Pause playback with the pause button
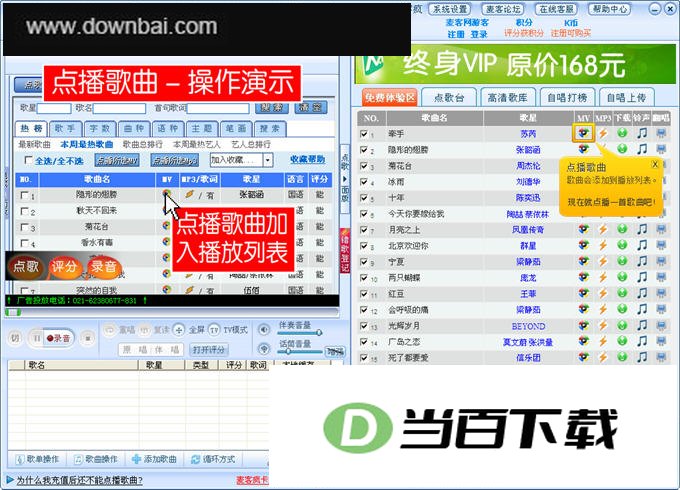Viewport: 680px width, 490px height. (36, 338)
